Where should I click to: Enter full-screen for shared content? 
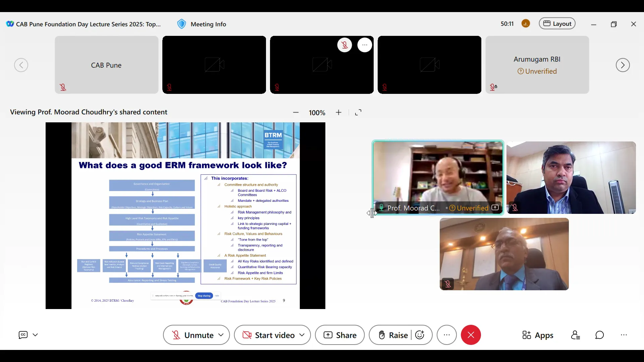tap(358, 113)
